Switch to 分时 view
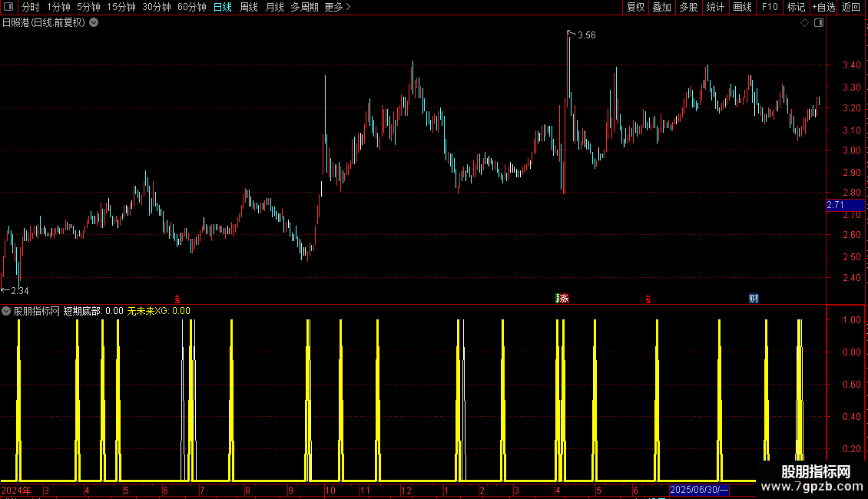Screen dimensions: 868x499 point(31,7)
